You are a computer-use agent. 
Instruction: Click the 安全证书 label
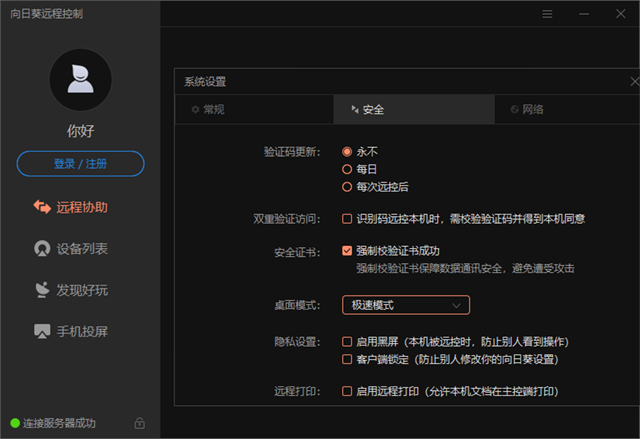[297, 253]
